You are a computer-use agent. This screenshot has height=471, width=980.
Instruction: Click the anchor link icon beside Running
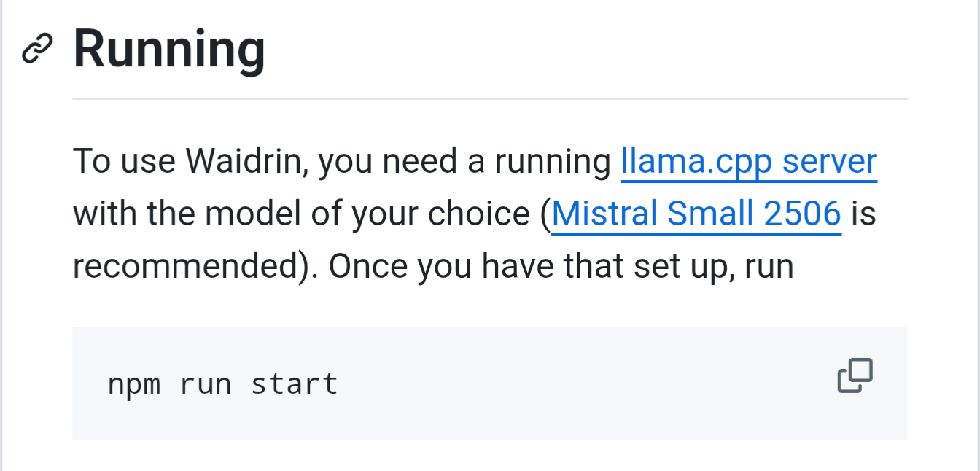[x=38, y=50]
